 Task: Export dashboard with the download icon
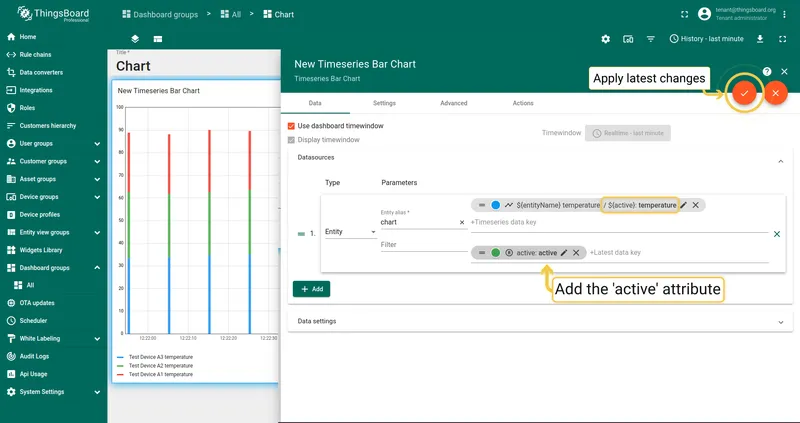[x=760, y=39]
